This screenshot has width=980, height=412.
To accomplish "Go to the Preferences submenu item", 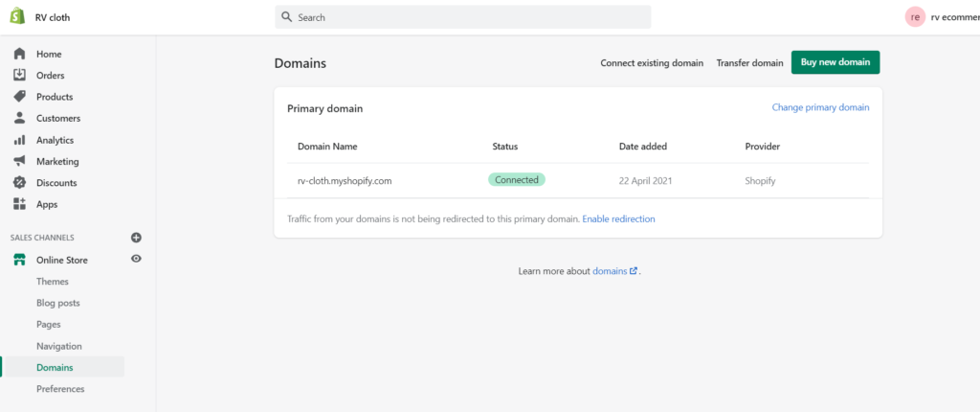I will click(60, 389).
